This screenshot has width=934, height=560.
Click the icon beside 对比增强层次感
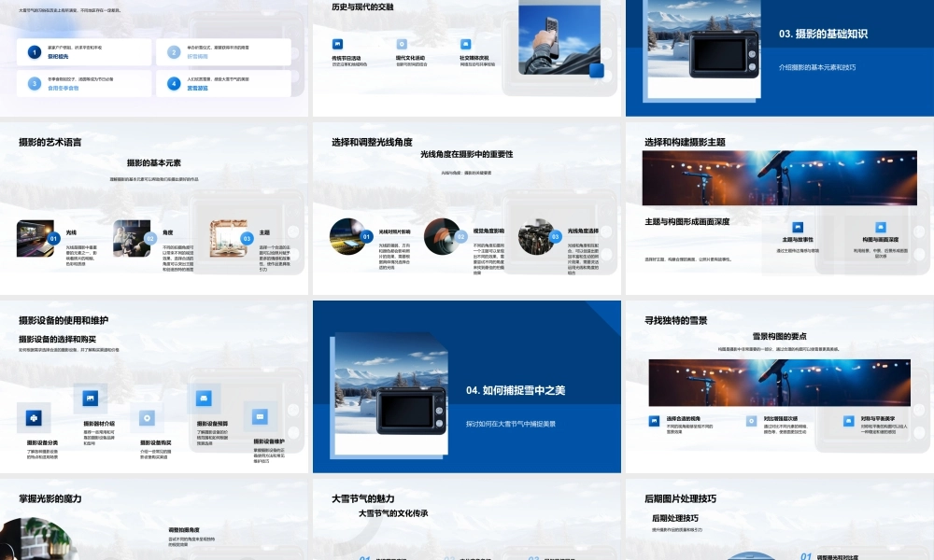tap(751, 421)
